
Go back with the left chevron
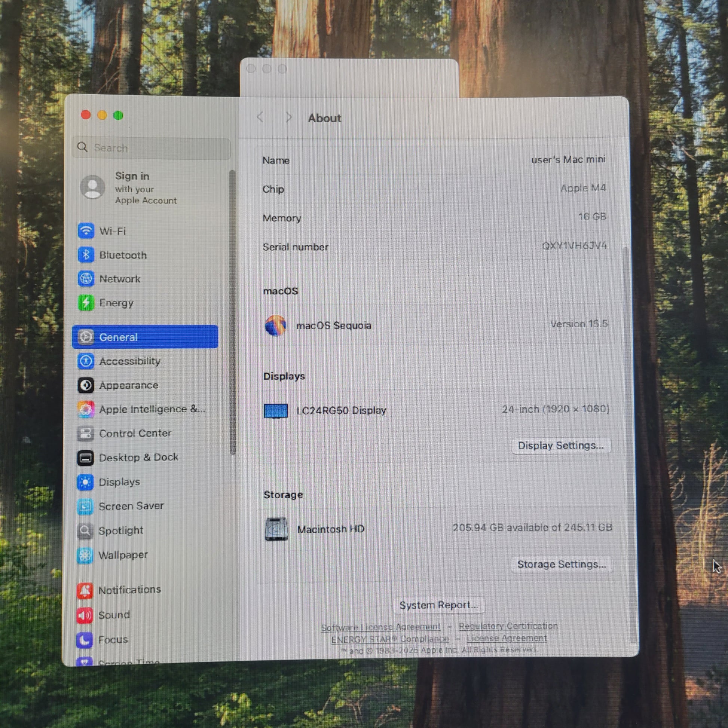click(x=260, y=117)
